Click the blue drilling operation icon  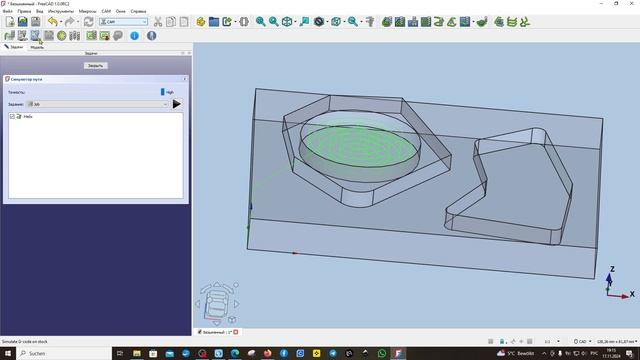point(413,22)
